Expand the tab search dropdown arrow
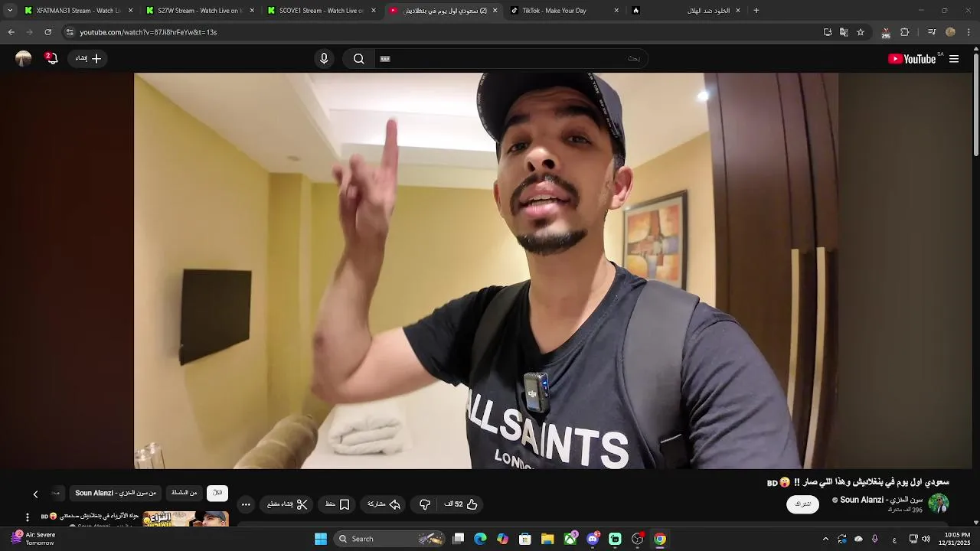This screenshot has height=551, width=980. [x=10, y=11]
